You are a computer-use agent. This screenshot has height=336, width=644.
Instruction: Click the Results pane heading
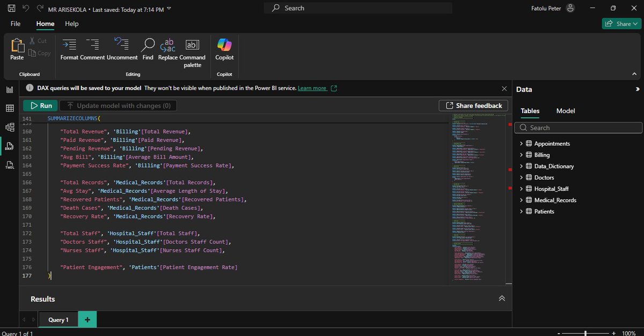click(x=43, y=299)
